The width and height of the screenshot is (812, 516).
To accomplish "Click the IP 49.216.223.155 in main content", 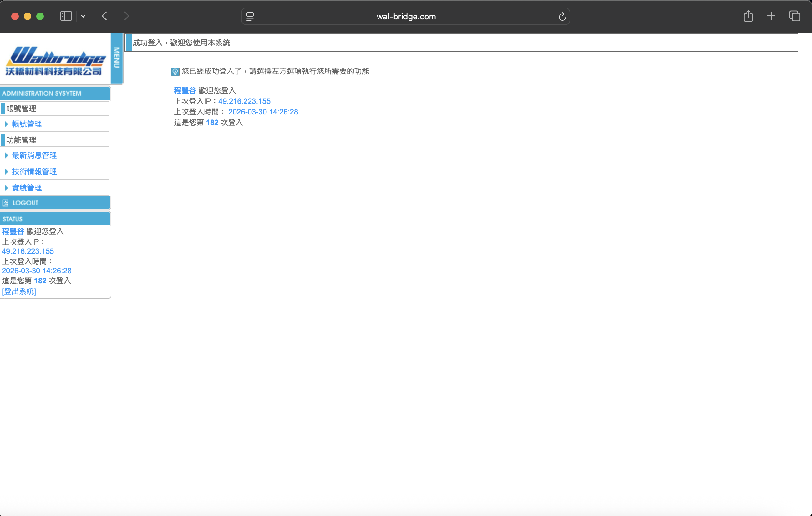I will coord(245,101).
